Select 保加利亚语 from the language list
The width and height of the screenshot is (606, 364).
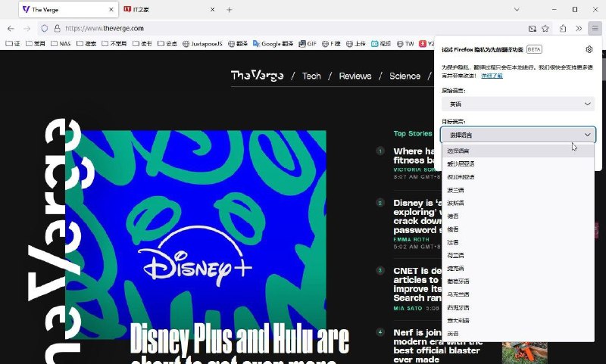[517, 177]
